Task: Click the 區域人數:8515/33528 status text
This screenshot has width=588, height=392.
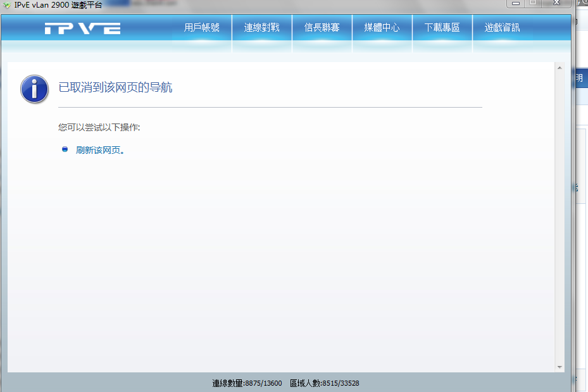Action: pos(324,383)
